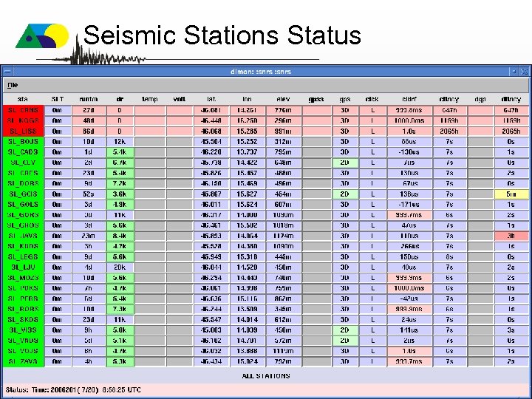Select the SL_GCIS station cell
The width and height of the screenshot is (532, 399).
tap(24, 194)
